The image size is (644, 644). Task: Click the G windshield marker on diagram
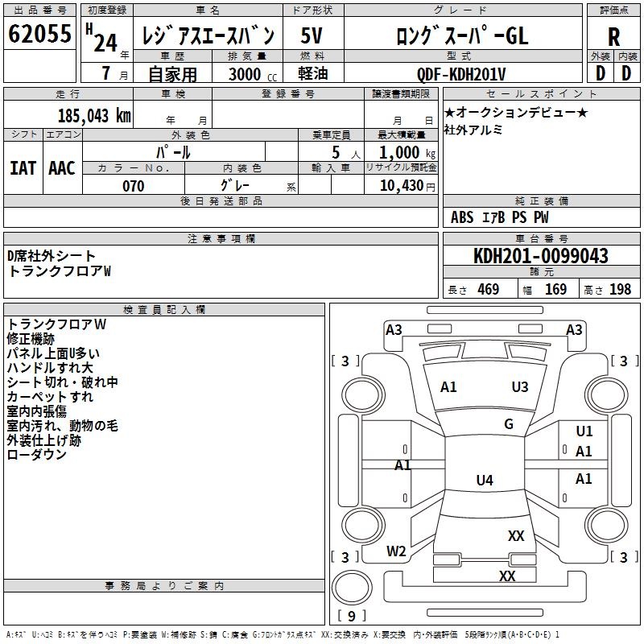pos(508,424)
